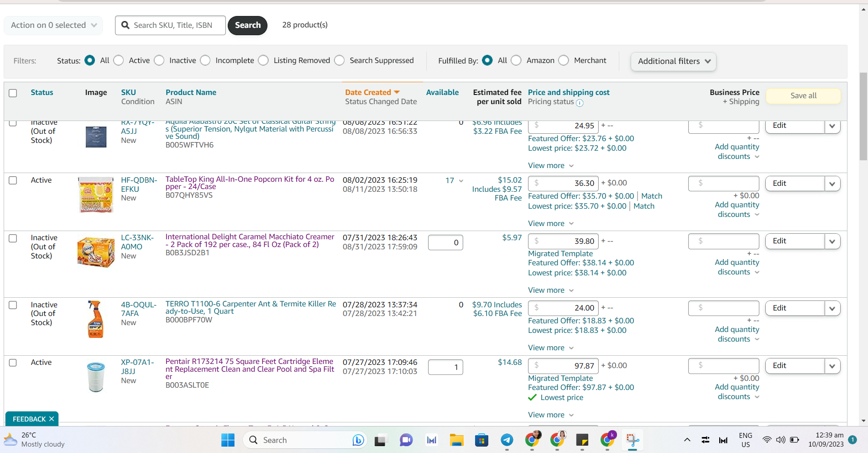Open the Pentair filter cartridge thumbnail
The image size is (868, 453).
[x=96, y=377]
